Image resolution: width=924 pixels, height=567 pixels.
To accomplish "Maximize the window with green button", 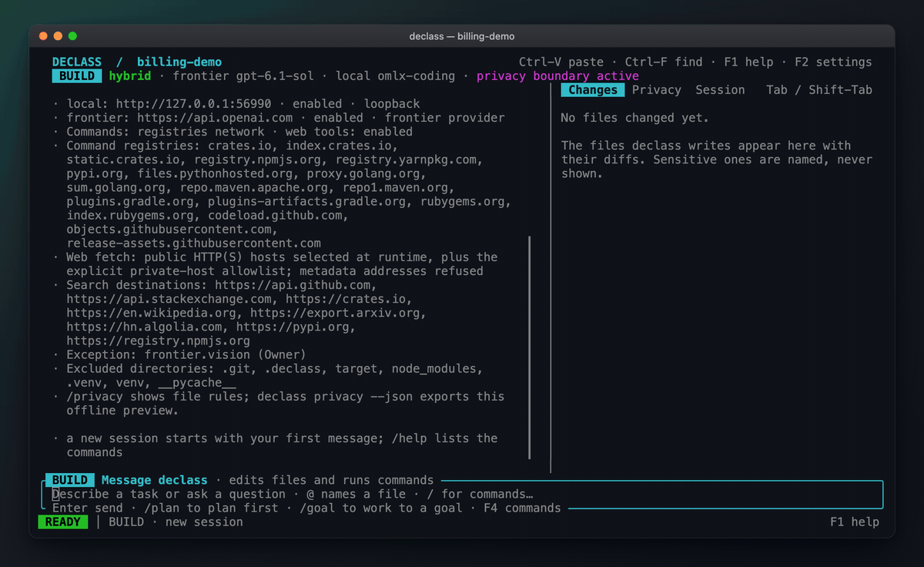I will click(x=73, y=36).
